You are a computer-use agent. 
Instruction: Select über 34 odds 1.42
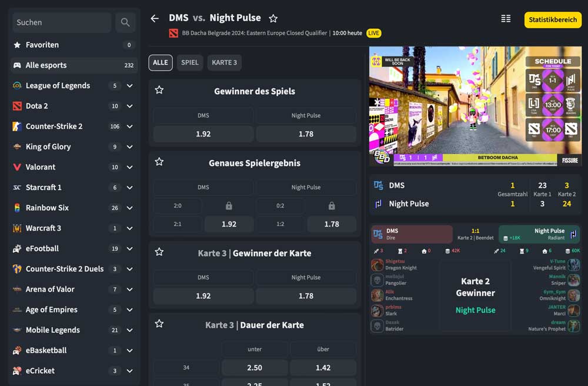coord(323,368)
